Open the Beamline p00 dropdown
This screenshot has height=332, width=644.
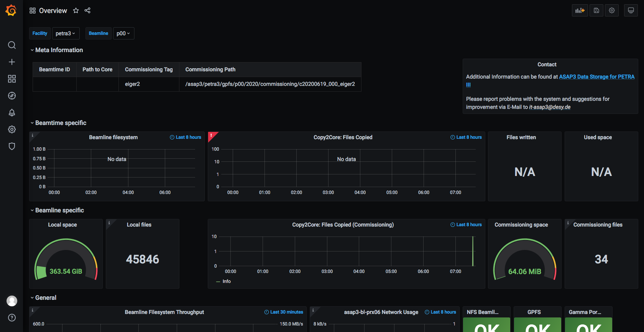[x=123, y=33]
